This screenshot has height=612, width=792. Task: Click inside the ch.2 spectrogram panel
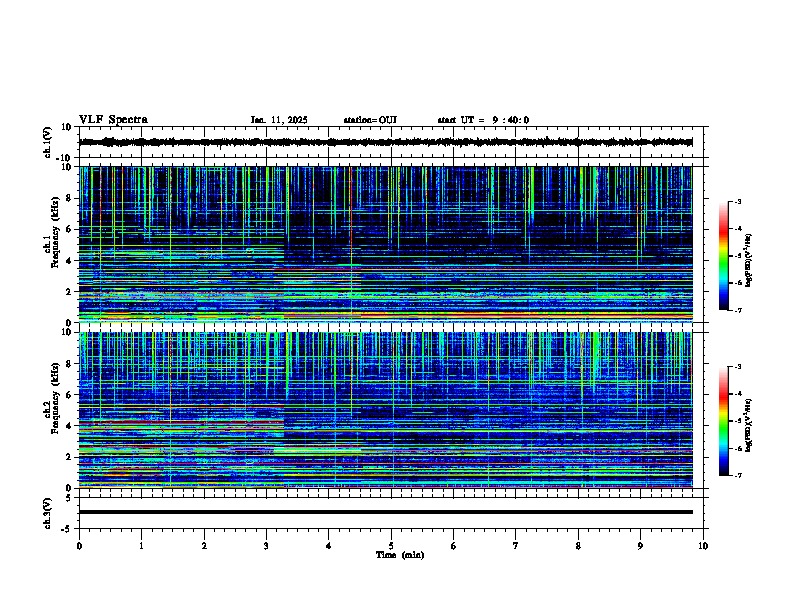tap(386, 410)
